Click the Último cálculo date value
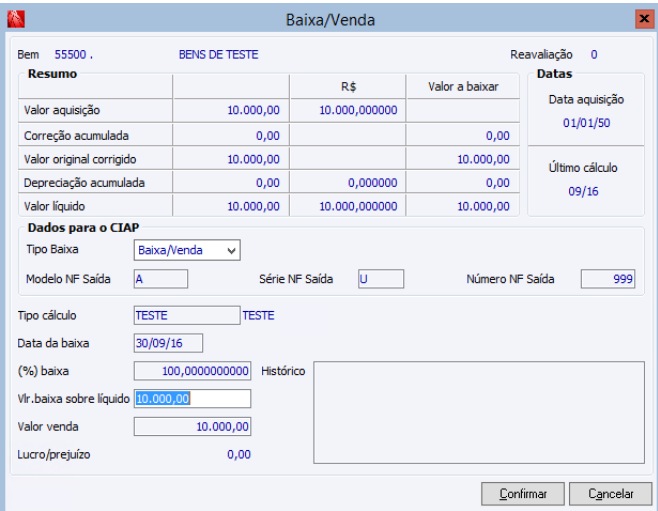This screenshot has width=658, height=511. [x=586, y=188]
